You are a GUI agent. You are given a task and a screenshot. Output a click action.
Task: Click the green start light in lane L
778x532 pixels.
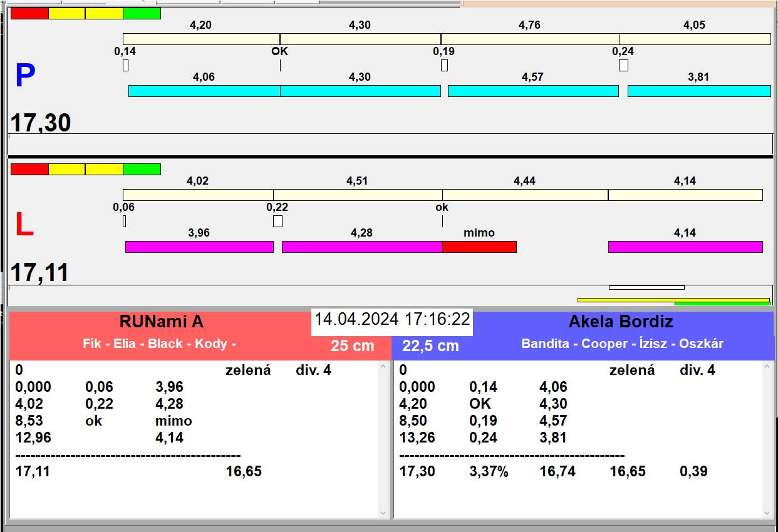[x=142, y=169]
